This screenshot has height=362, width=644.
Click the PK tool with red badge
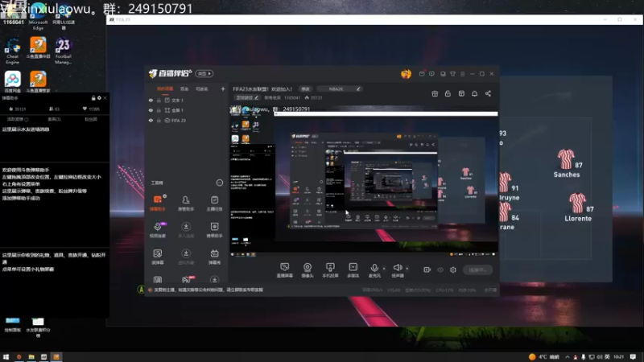pyautogui.click(x=186, y=280)
